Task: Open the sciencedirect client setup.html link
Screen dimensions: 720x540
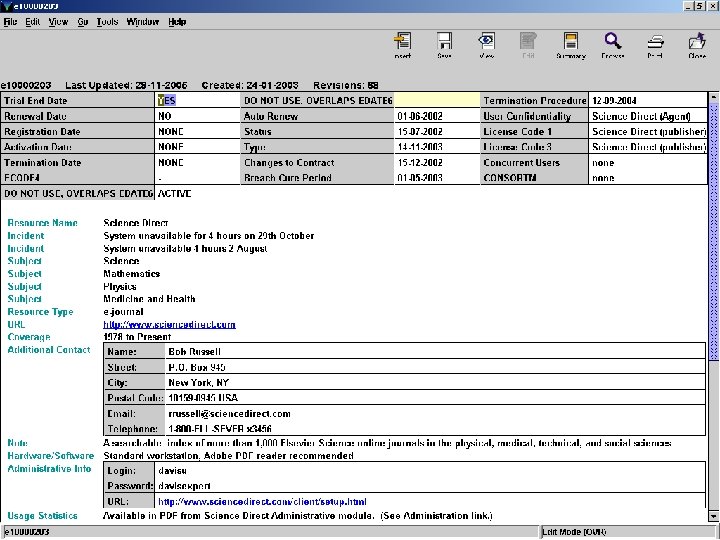Action: tap(262, 501)
